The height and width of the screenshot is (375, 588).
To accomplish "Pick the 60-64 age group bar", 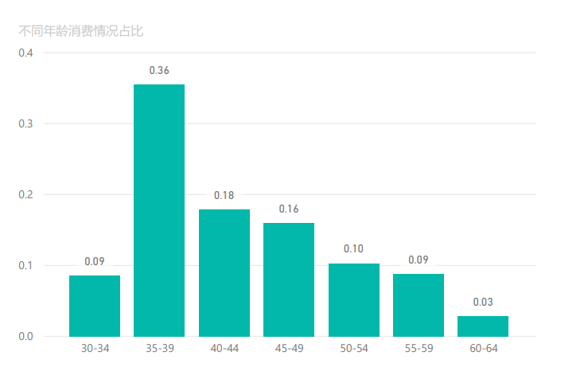I will pyautogui.click(x=483, y=326).
